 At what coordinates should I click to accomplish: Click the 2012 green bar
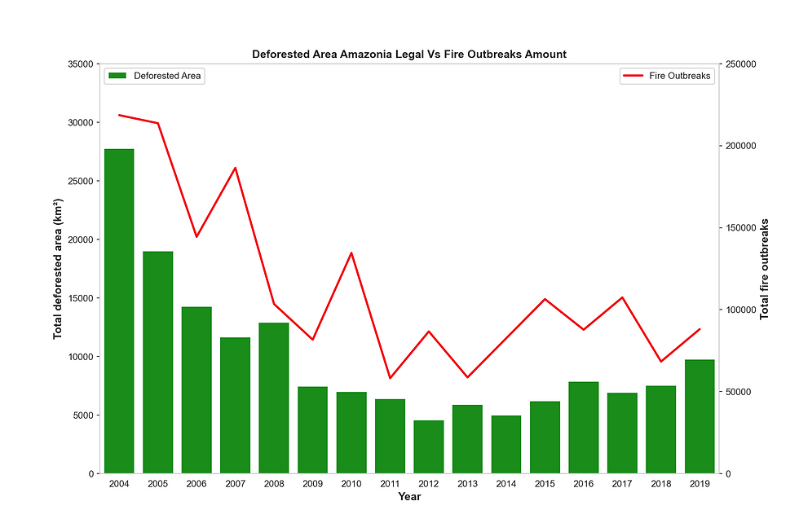click(x=429, y=447)
